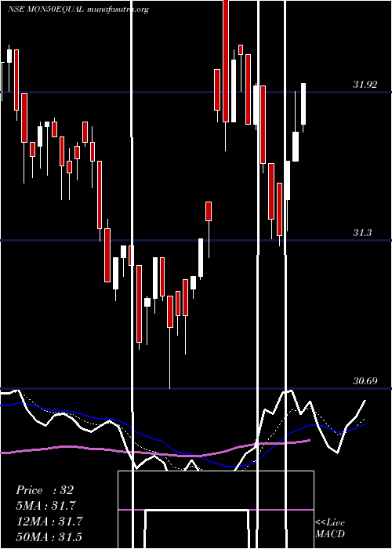
Task: Click the 50MA : 31.5 value
Action: pos(49,536)
